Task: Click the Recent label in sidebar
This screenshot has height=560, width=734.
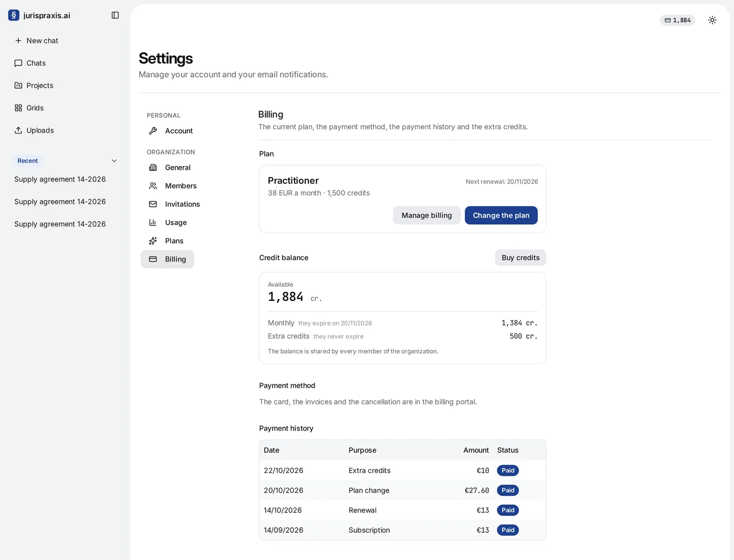Action: (28, 161)
